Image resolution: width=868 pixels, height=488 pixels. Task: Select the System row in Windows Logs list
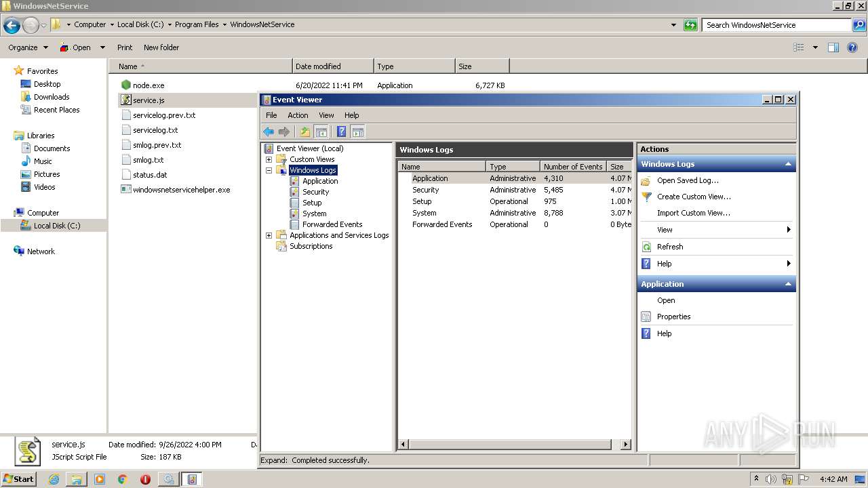515,213
